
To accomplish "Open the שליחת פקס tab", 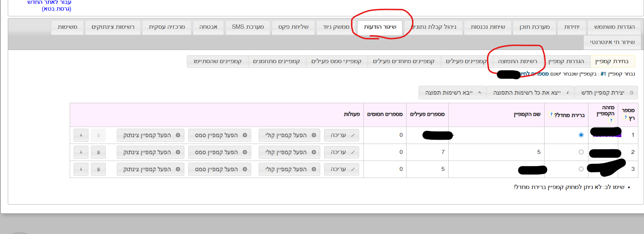I will (293, 27).
